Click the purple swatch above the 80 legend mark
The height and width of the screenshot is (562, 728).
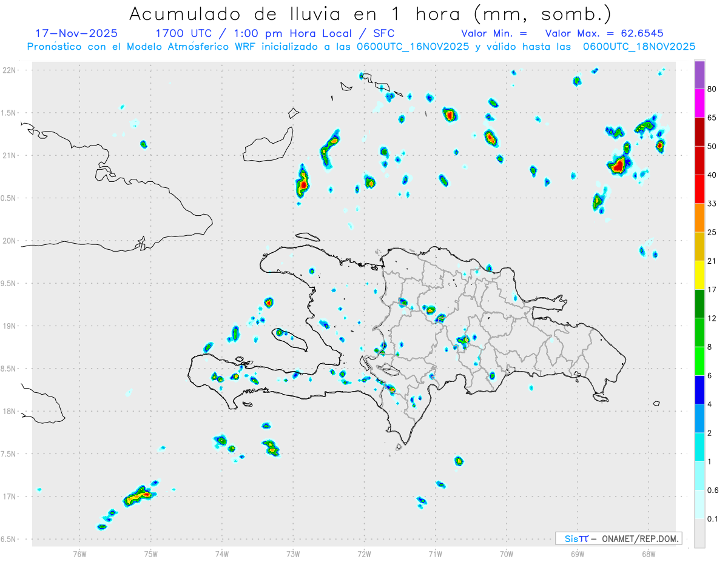[699, 75]
